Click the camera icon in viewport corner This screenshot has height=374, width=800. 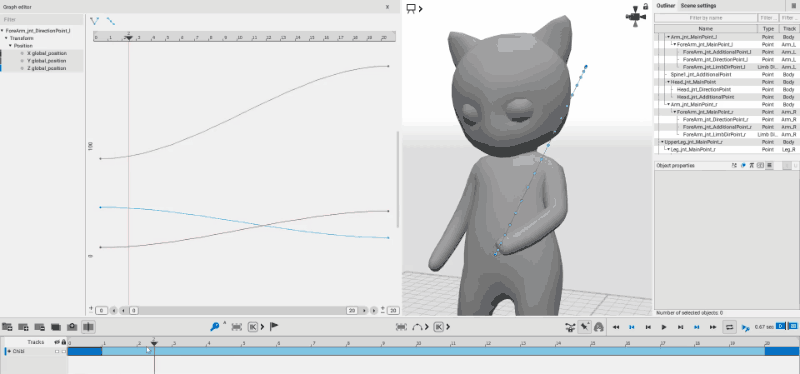[634, 16]
